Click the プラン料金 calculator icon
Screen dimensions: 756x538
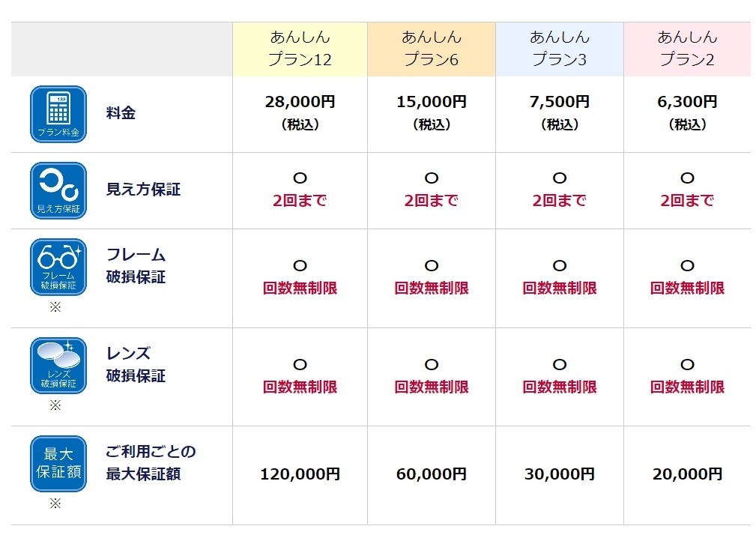pos(58,114)
